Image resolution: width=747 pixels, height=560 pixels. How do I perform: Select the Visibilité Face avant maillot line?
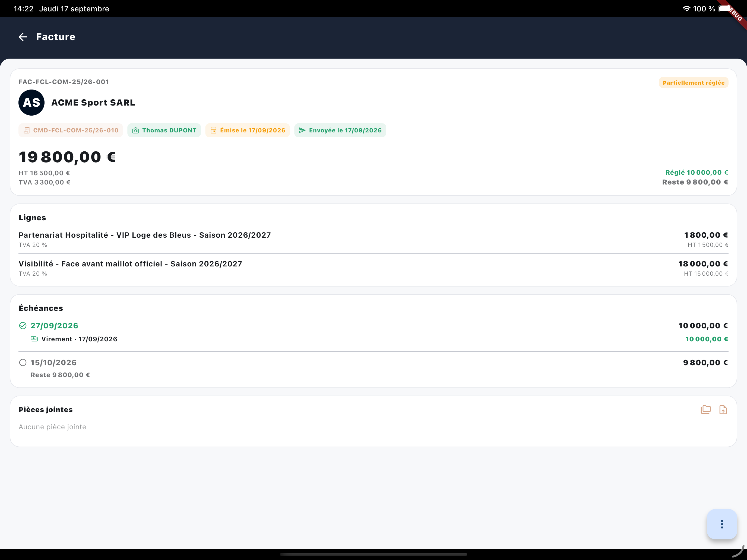point(373,268)
